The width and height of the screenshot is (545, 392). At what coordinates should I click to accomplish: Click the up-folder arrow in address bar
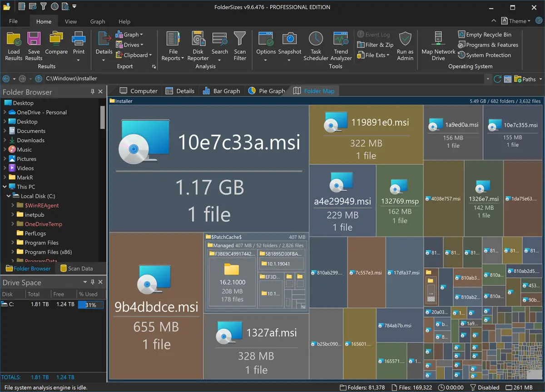pyautogui.click(x=39, y=79)
